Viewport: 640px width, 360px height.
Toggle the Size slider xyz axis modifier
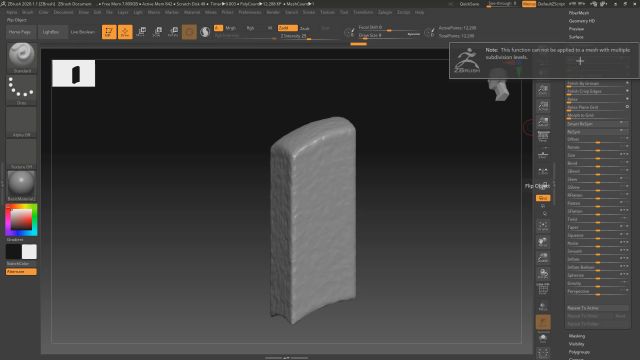[x=624, y=155]
